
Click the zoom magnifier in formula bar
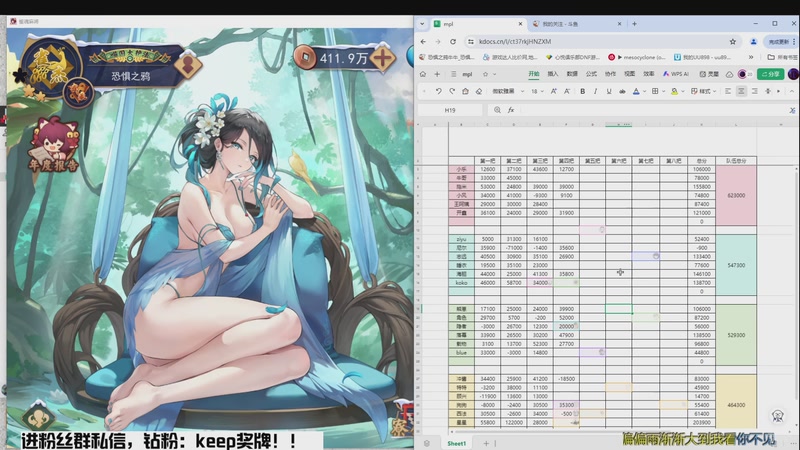tap(497, 110)
